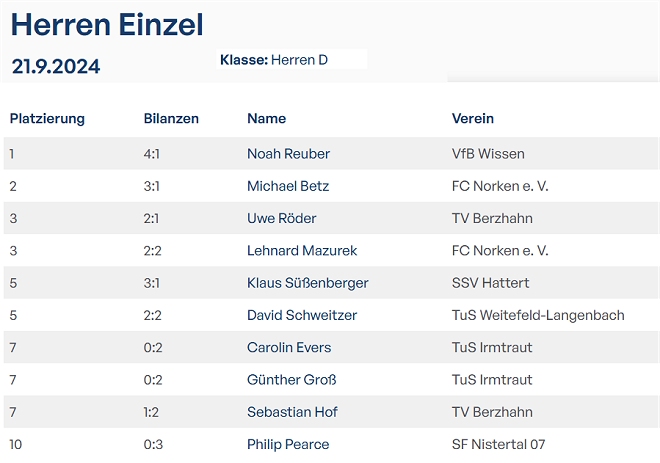Click the Klasse field showing Herren D

[x=298, y=60]
